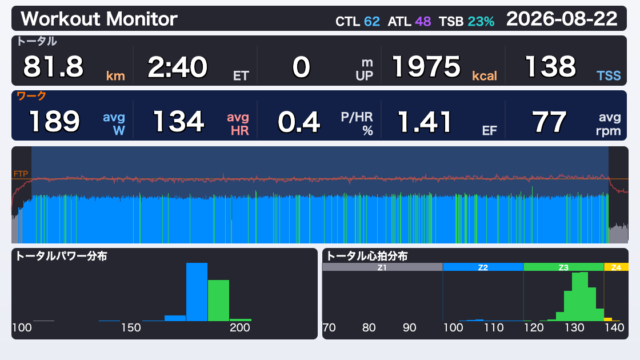Image resolution: width=640 pixels, height=360 pixels.
Task: Click the TSB value 23%
Action: (481, 21)
